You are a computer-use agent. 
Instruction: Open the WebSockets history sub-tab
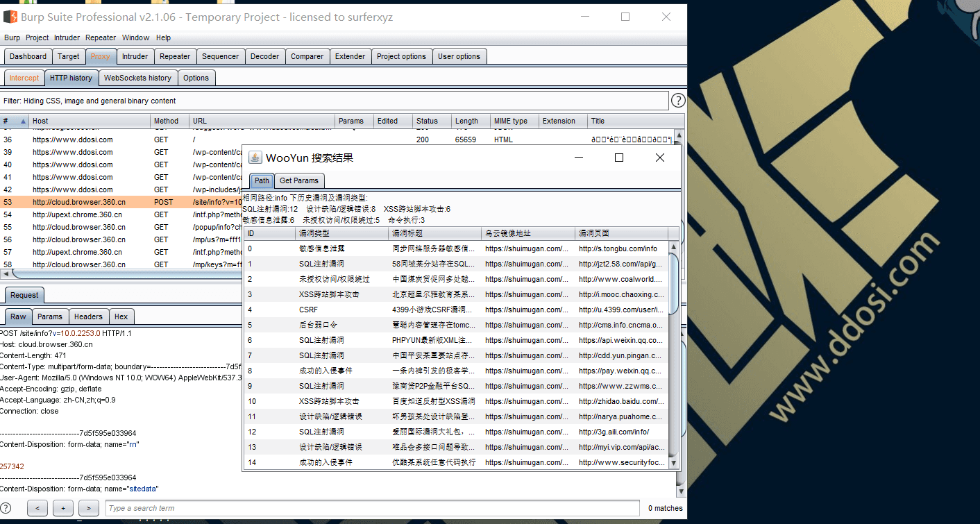(x=137, y=78)
